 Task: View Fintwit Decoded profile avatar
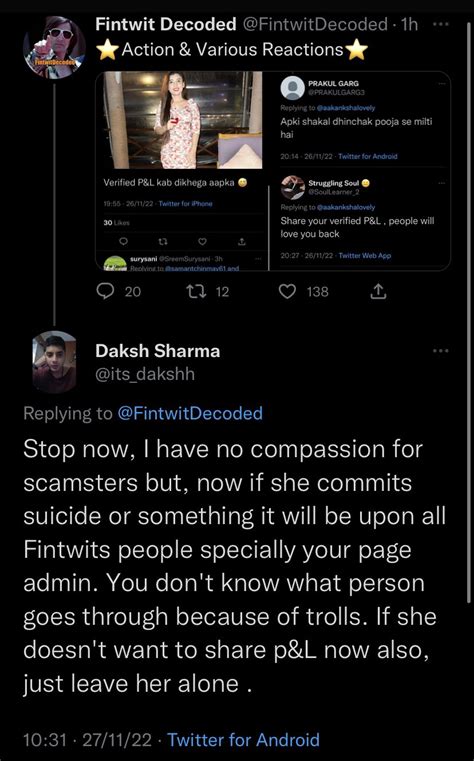click(54, 47)
